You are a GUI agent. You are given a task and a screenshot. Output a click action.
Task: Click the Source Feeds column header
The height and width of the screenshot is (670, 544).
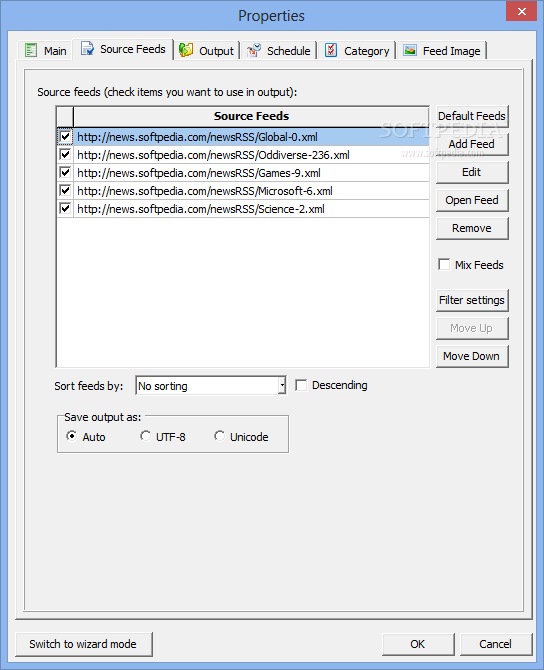click(x=251, y=116)
